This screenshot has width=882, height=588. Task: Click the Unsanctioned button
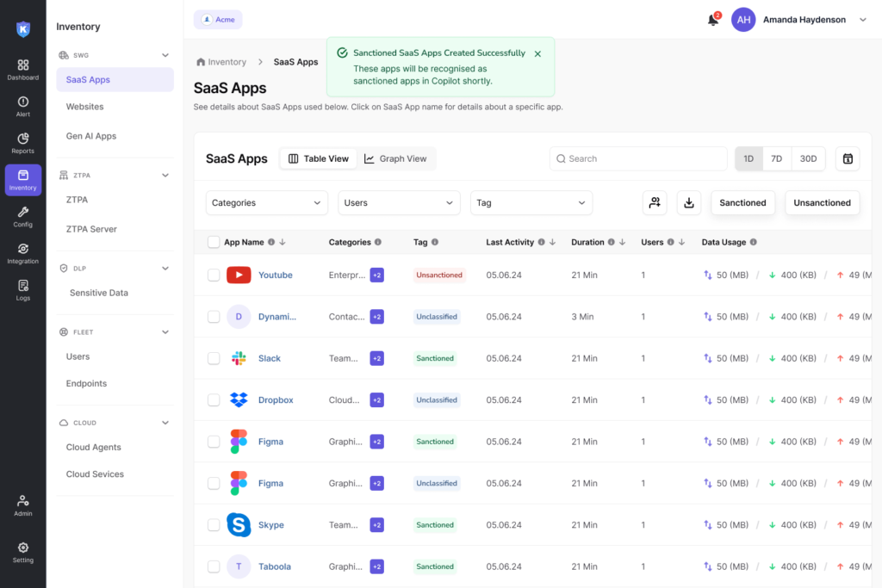822,203
